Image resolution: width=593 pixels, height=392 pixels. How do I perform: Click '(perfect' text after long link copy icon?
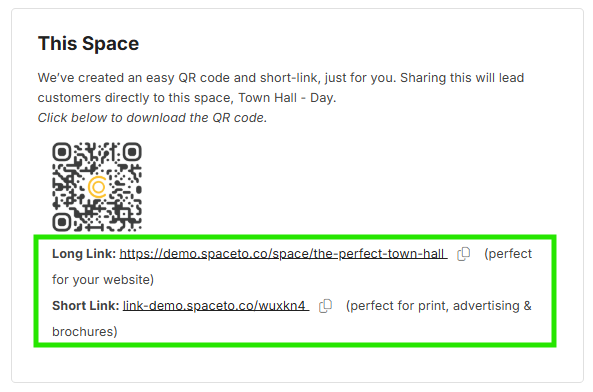point(508,254)
